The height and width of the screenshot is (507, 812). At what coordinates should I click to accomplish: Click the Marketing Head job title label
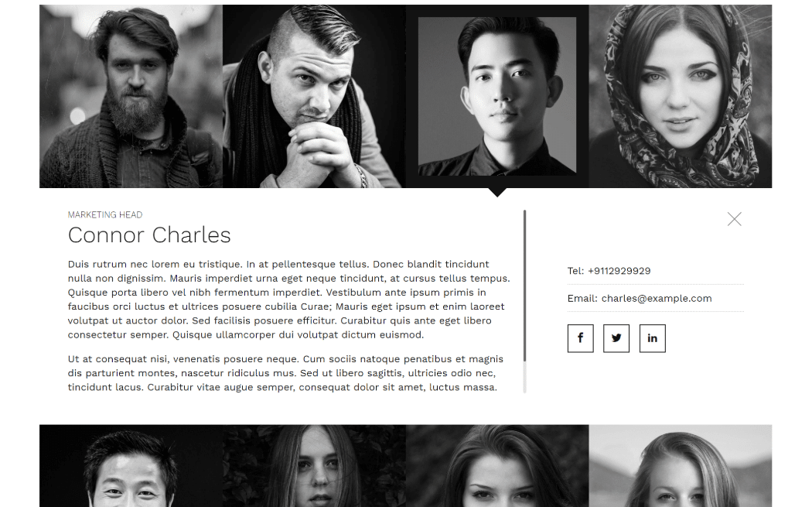point(105,214)
